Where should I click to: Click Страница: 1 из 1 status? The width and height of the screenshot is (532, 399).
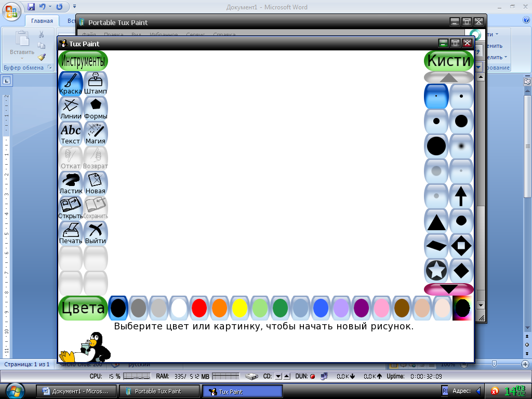tap(27, 364)
